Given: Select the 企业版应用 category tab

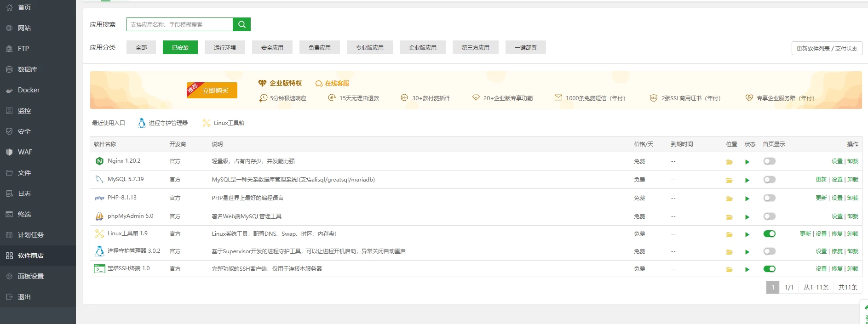Looking at the screenshot, I should (423, 47).
